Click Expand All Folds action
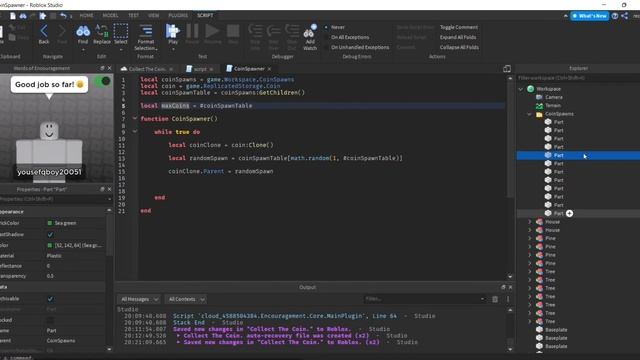The height and width of the screenshot is (360, 640). [458, 37]
